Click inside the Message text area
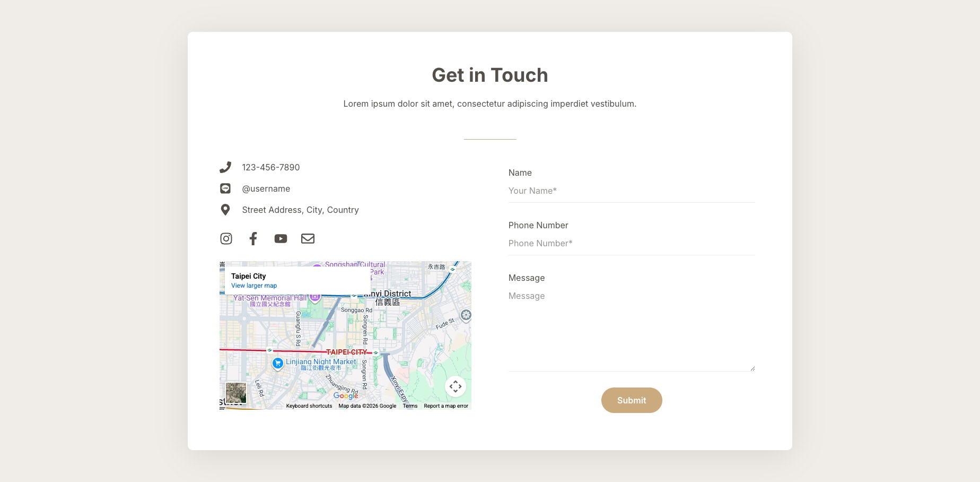980x482 pixels. pyautogui.click(x=631, y=329)
